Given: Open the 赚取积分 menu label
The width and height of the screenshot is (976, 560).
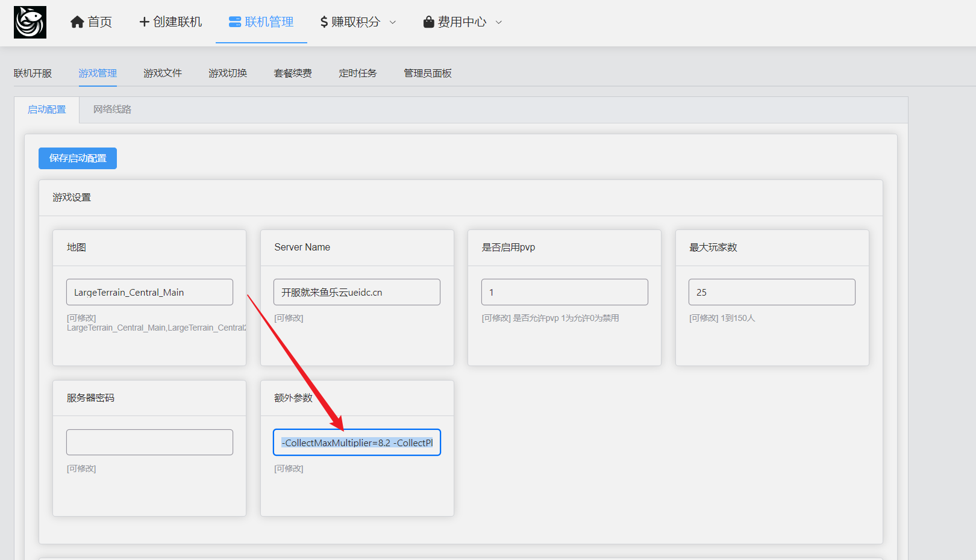Looking at the screenshot, I should point(356,22).
